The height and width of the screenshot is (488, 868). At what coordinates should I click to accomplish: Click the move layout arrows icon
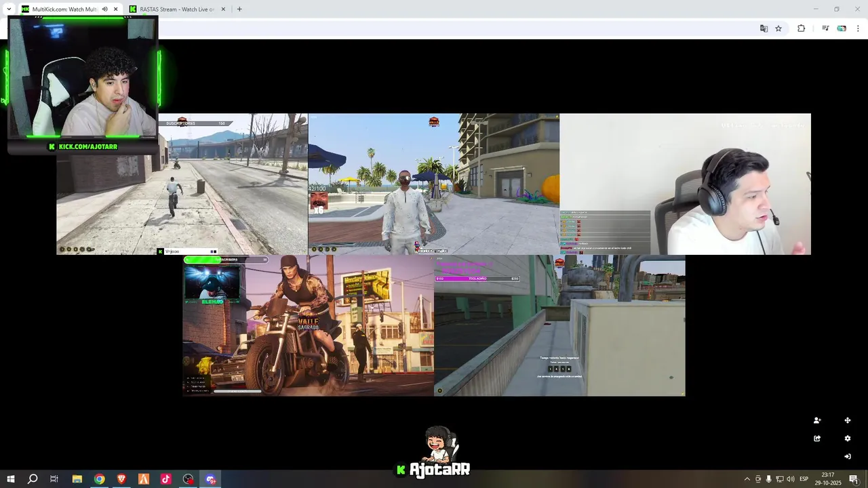pos(847,420)
